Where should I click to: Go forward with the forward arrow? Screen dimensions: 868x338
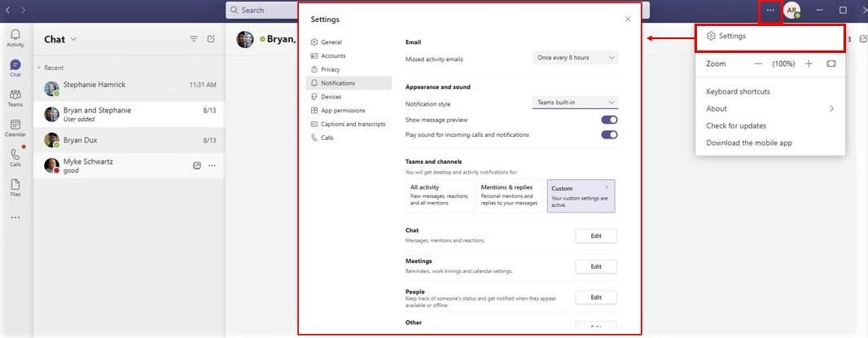click(x=23, y=10)
